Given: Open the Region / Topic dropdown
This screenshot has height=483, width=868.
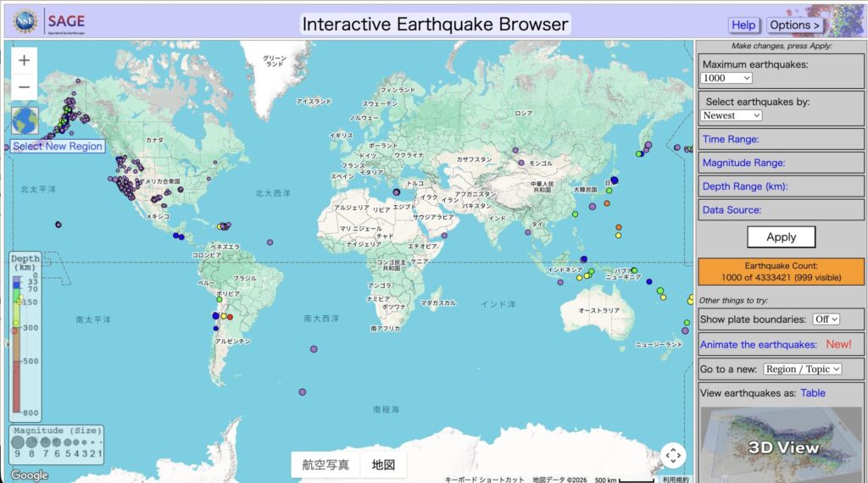Looking at the screenshot, I should (x=802, y=369).
